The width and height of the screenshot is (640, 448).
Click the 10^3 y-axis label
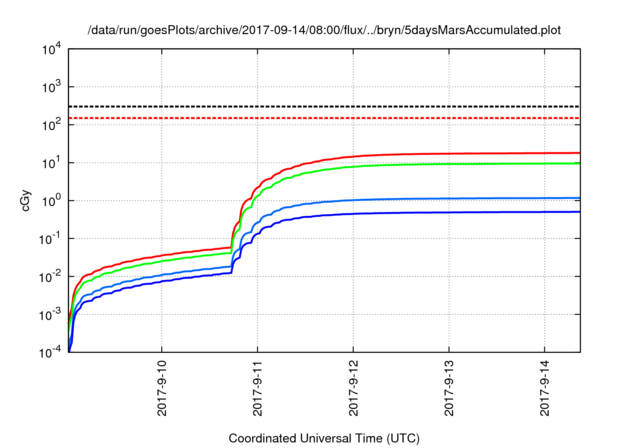[51, 87]
